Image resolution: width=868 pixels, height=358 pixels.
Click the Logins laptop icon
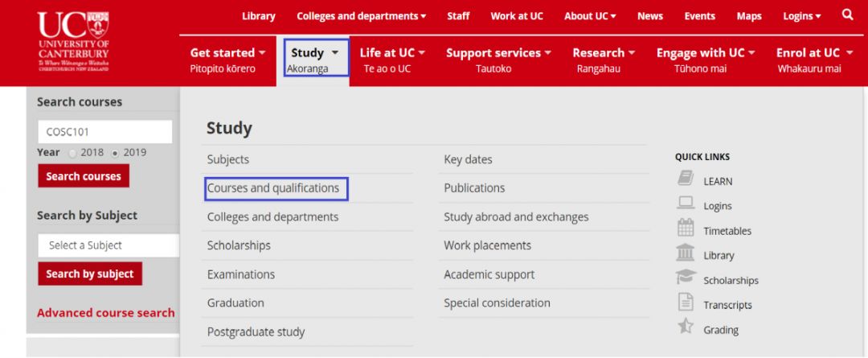686,204
